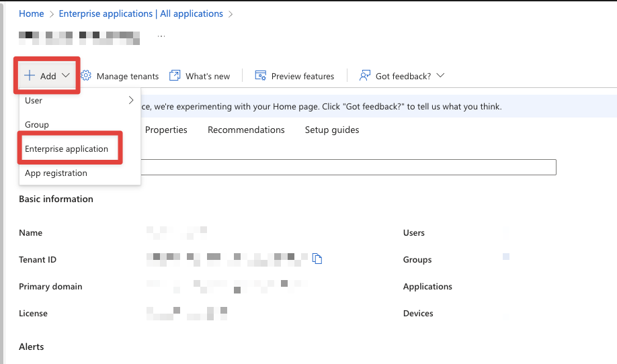Click the plus icon on Add
This screenshot has width=617, height=364.
coord(30,76)
